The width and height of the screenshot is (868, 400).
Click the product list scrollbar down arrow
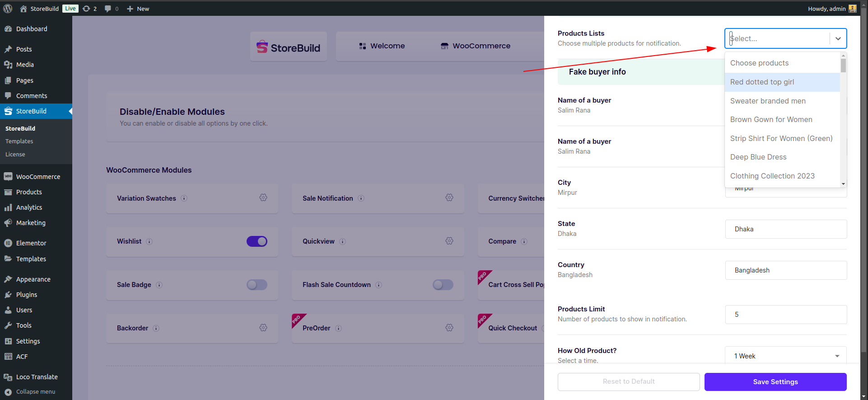[x=843, y=184]
